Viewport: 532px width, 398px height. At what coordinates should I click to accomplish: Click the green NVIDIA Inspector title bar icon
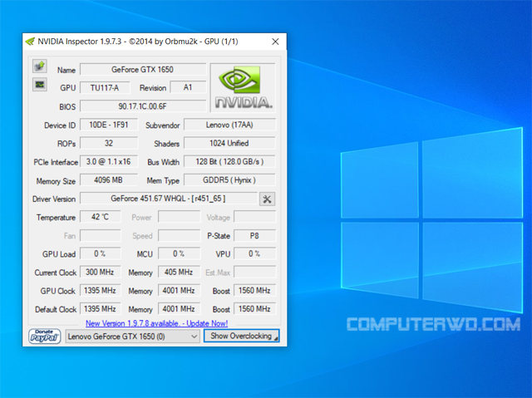tap(30, 42)
